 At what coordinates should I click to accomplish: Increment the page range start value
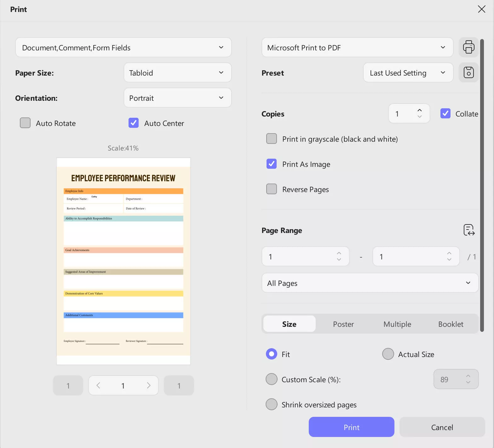tap(339, 253)
